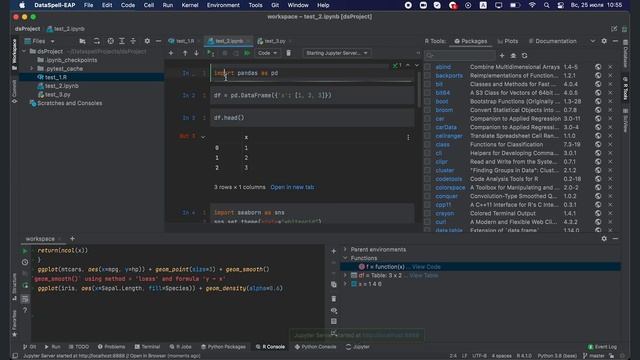Open the Python Packages tool window

tap(223, 347)
